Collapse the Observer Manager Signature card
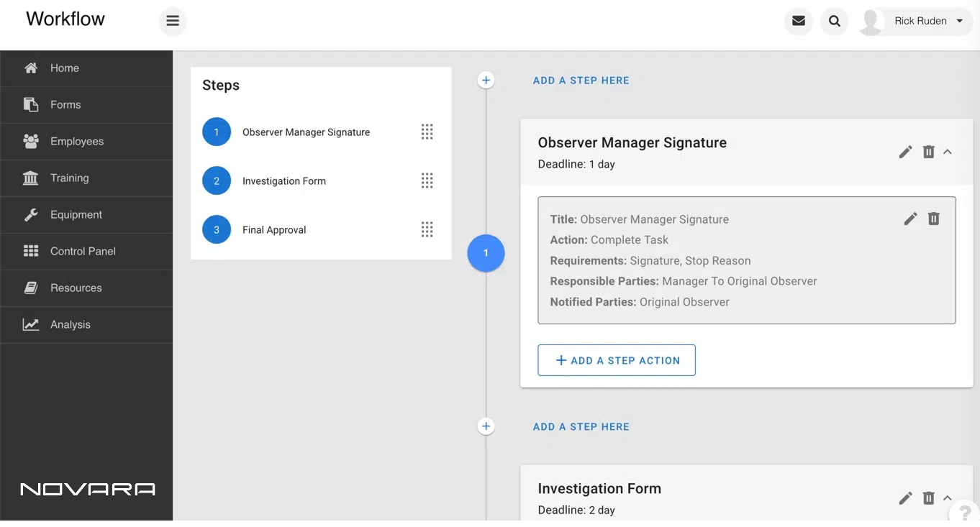 click(948, 152)
